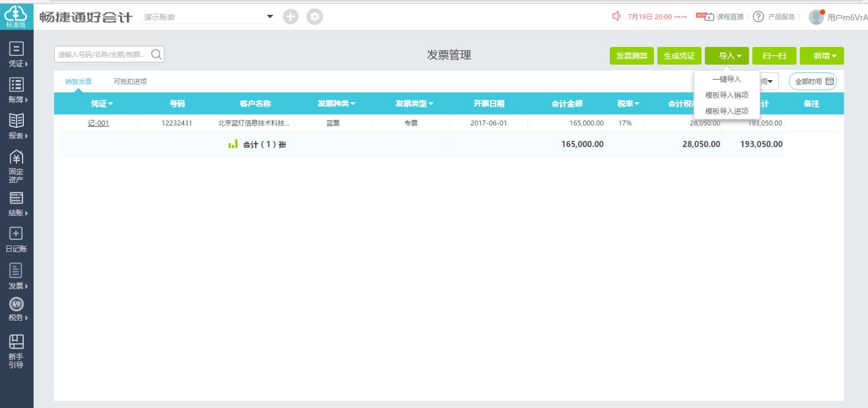This screenshot has height=408, width=868.
Task: Click the plus icon to add account set
Action: point(290,16)
